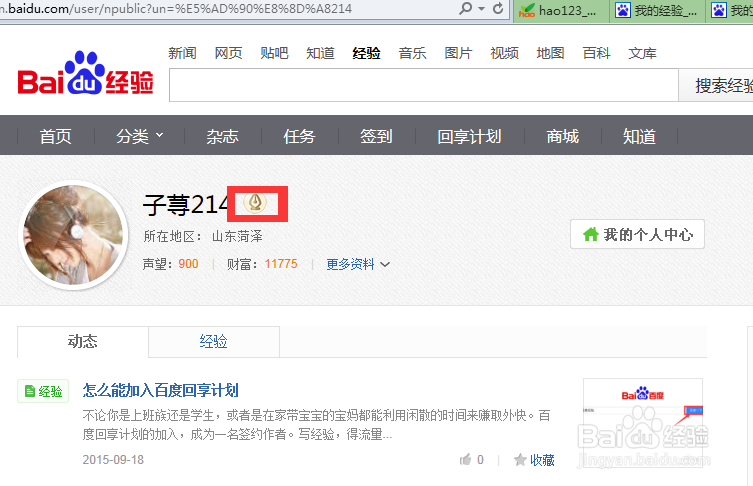The height and width of the screenshot is (486, 753).
Task: Click the 文库 top link
Action: pyautogui.click(x=643, y=53)
